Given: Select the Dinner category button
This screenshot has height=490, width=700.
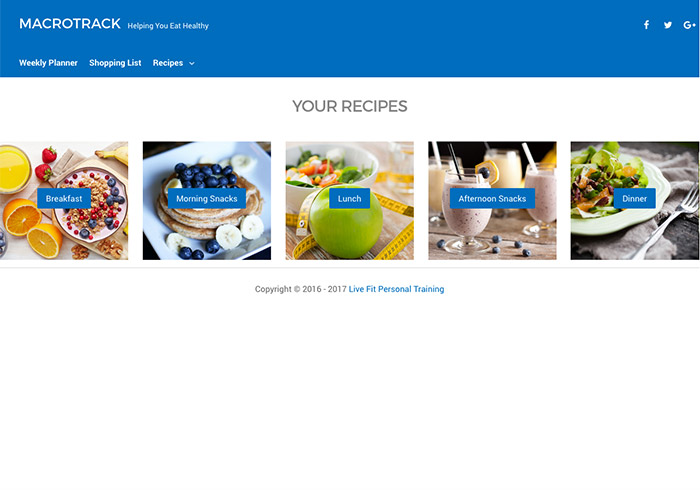Looking at the screenshot, I should (x=634, y=199).
